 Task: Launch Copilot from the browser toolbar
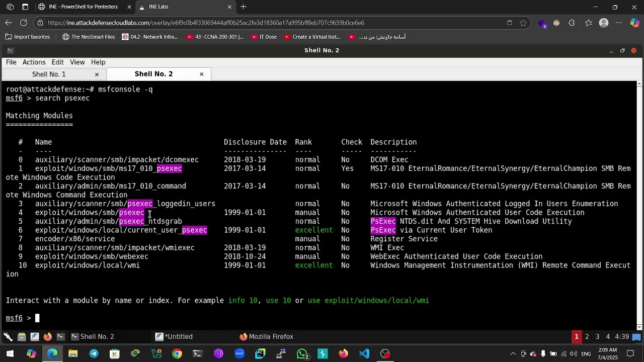point(634,23)
